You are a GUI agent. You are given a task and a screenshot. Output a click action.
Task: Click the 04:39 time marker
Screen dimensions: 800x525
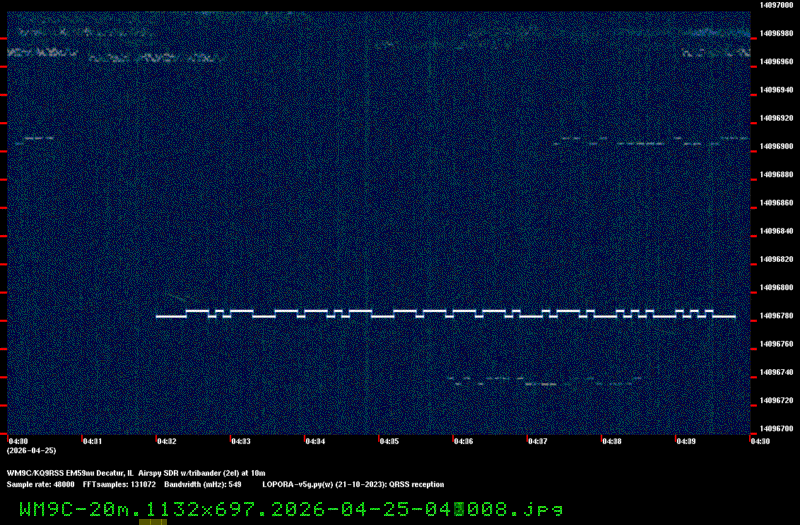pos(686,441)
